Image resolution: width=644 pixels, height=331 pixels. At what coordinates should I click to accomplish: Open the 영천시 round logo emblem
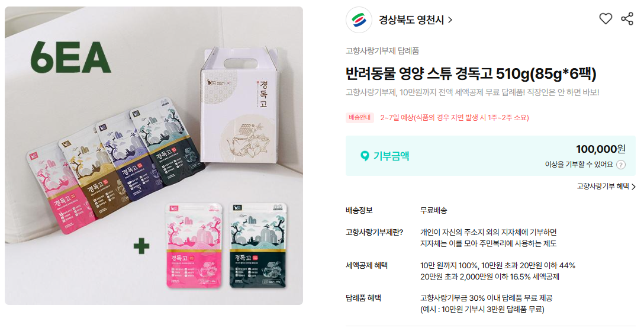(359, 20)
